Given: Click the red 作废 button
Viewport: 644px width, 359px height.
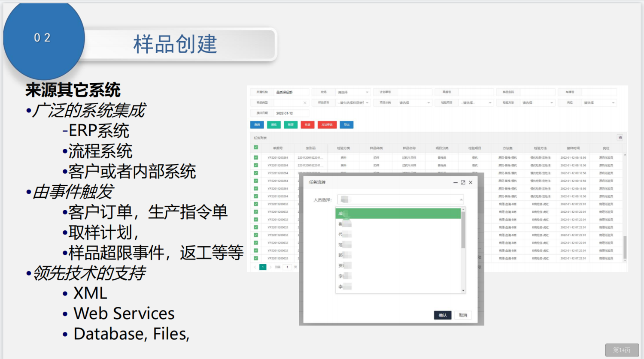Looking at the screenshot, I should point(307,125).
